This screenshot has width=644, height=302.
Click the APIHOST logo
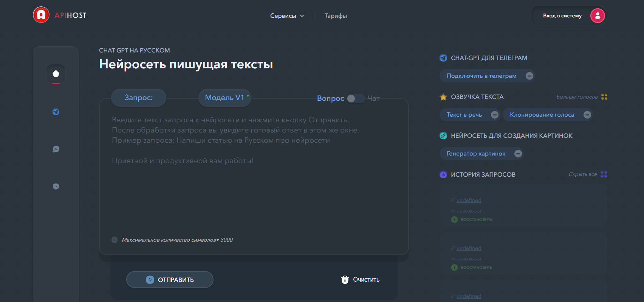pos(60,15)
